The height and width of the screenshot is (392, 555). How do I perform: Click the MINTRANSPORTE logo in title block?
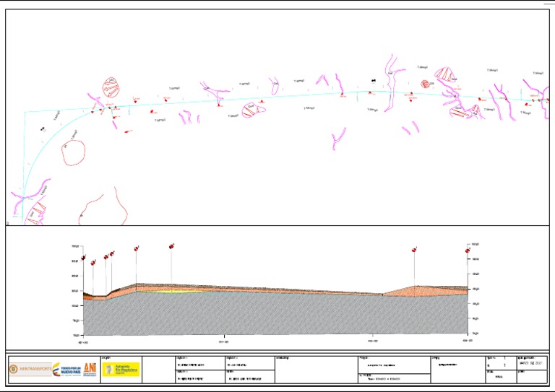coord(30,369)
